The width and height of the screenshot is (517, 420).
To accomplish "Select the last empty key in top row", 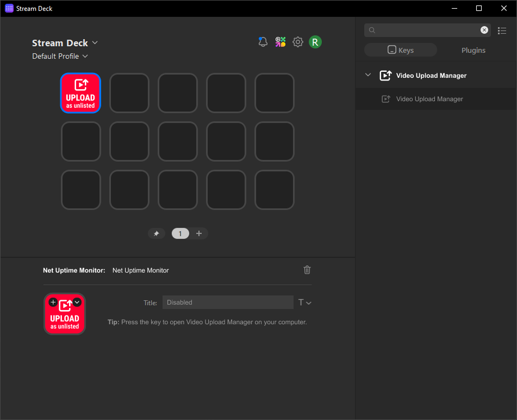I will point(275,93).
